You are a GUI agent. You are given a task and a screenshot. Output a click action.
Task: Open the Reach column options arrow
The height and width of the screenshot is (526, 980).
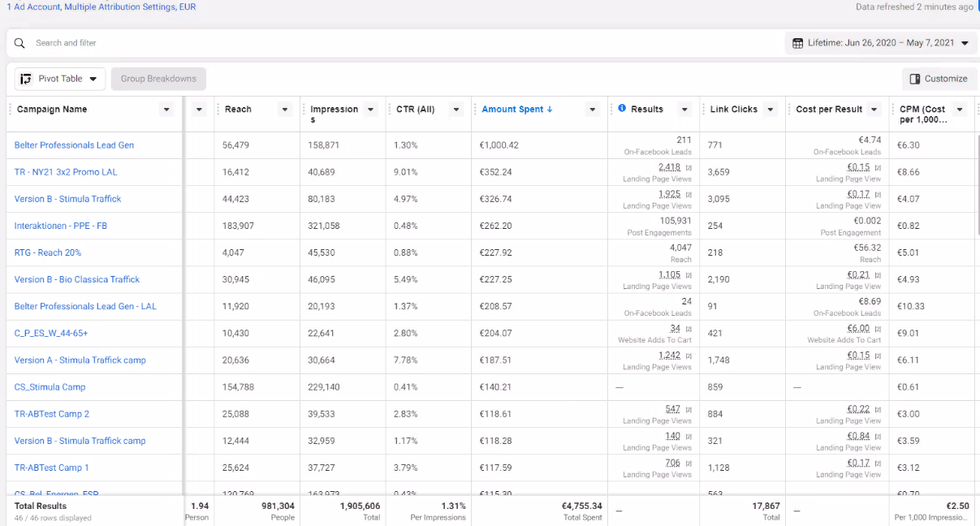click(285, 110)
